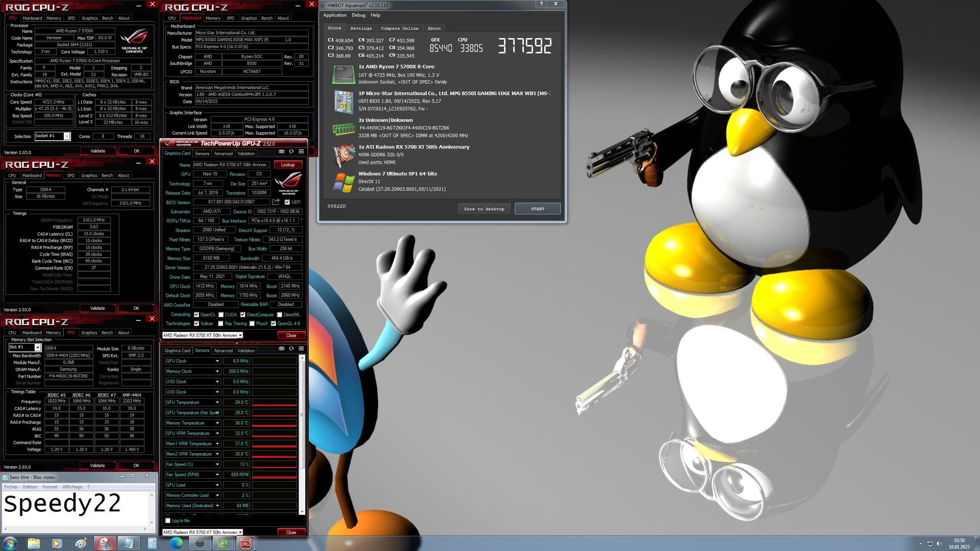Click the START button in Aquamark
980x551 pixels.
click(x=537, y=209)
